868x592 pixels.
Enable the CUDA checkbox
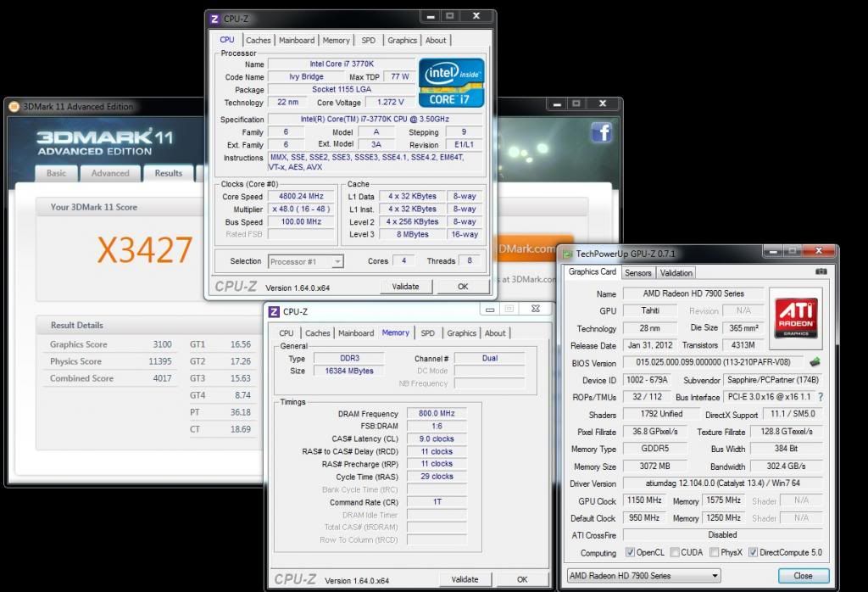click(675, 553)
